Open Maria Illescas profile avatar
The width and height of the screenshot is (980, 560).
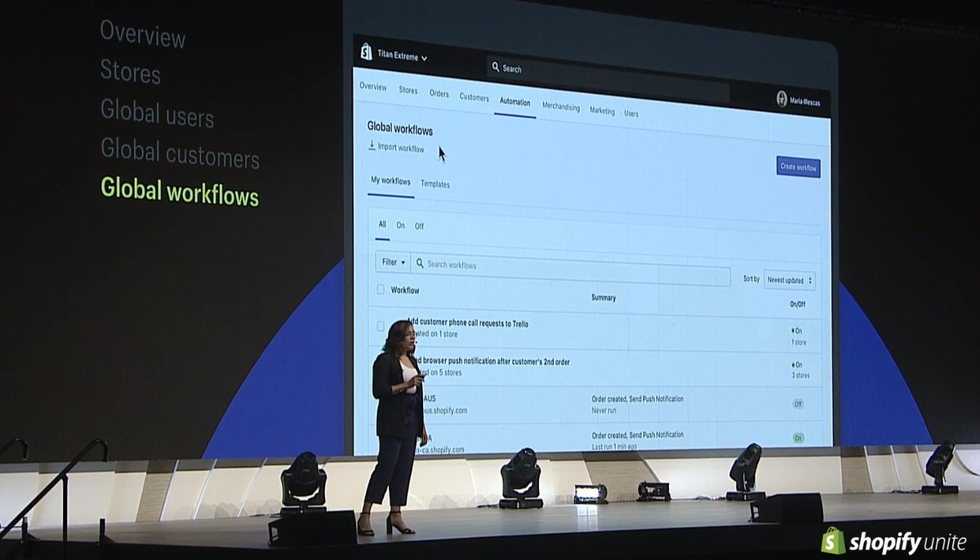click(x=782, y=98)
